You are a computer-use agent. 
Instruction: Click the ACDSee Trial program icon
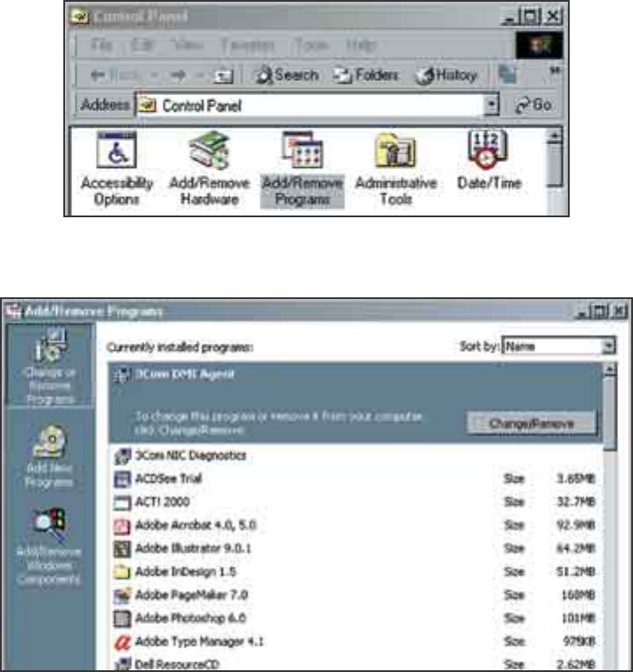[122, 478]
